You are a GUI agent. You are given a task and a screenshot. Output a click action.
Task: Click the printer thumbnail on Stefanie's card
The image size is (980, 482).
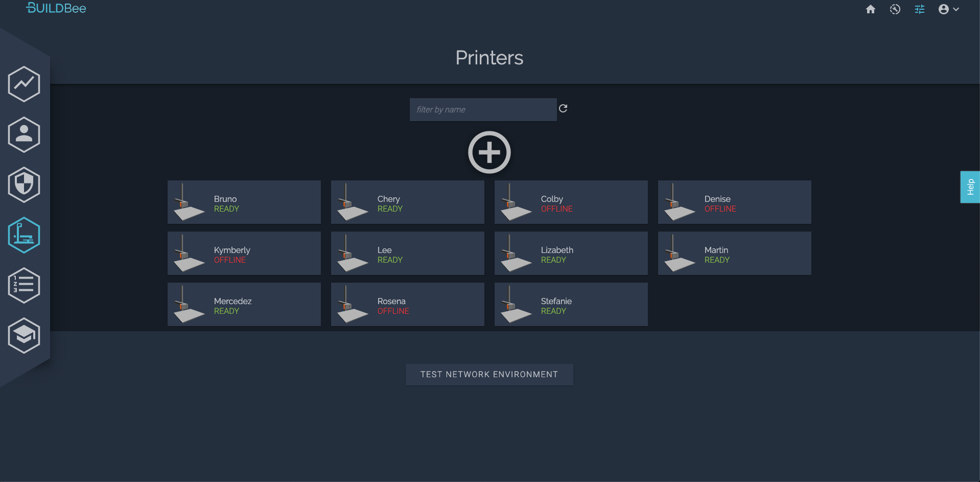(x=516, y=305)
